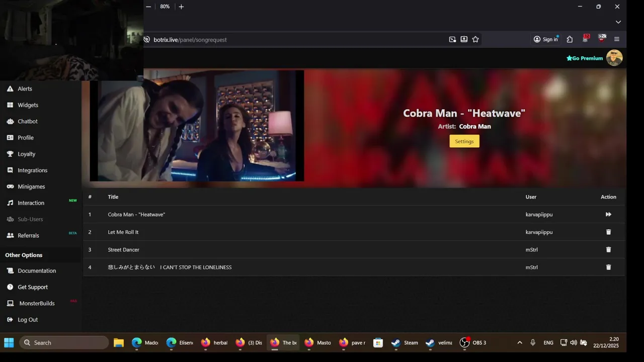Screen dimensions: 644x362
Task: Click the Title column header
Action: point(113,197)
